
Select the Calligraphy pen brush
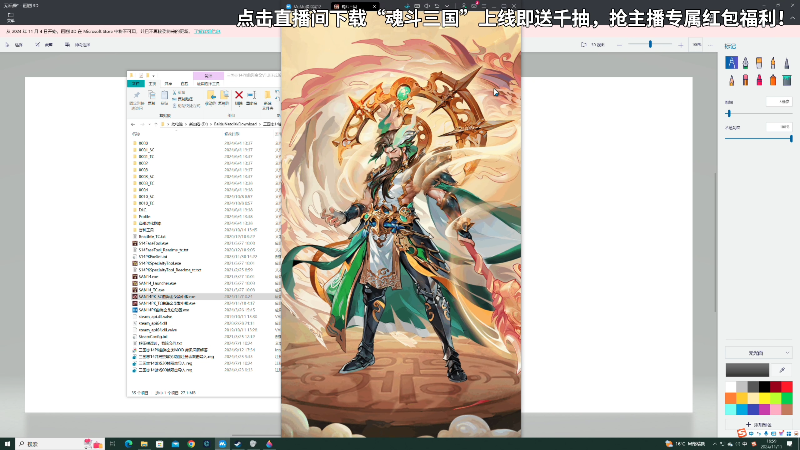(745, 63)
